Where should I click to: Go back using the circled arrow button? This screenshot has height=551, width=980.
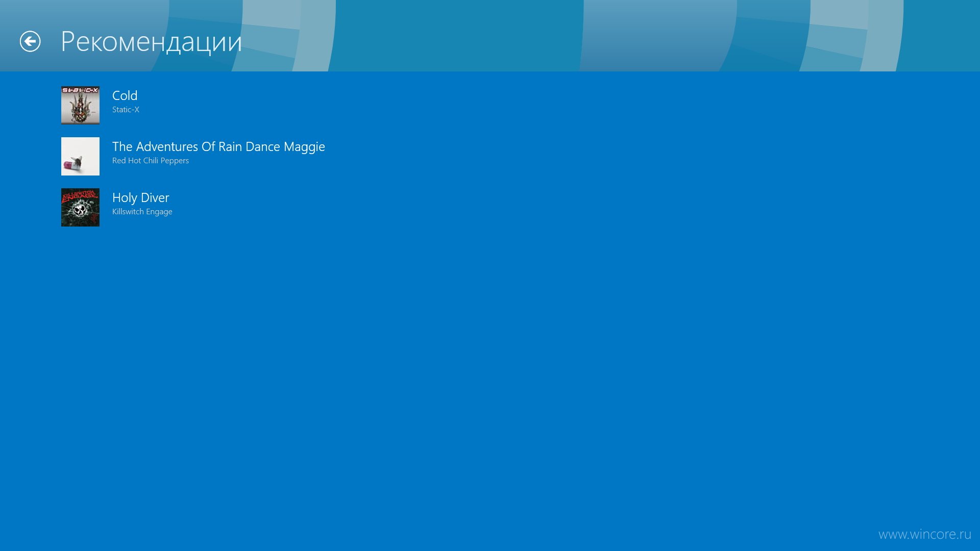pyautogui.click(x=30, y=41)
